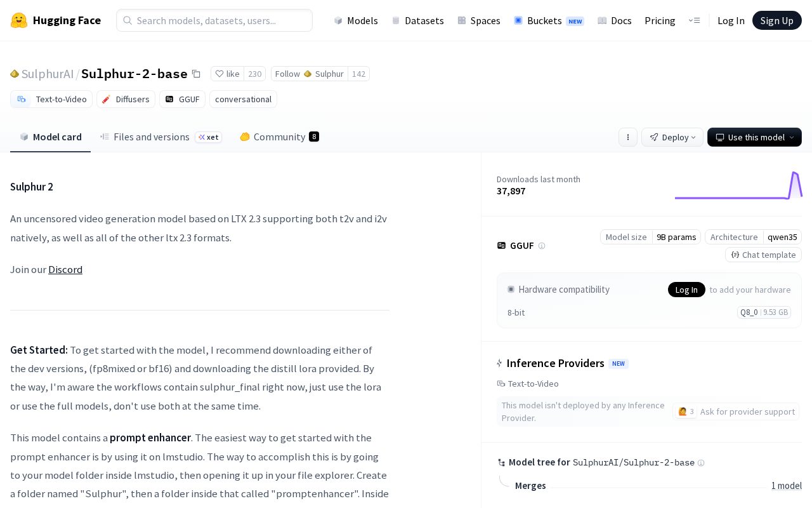Log In to add your hardware
812x508 pixels.
[686, 290]
